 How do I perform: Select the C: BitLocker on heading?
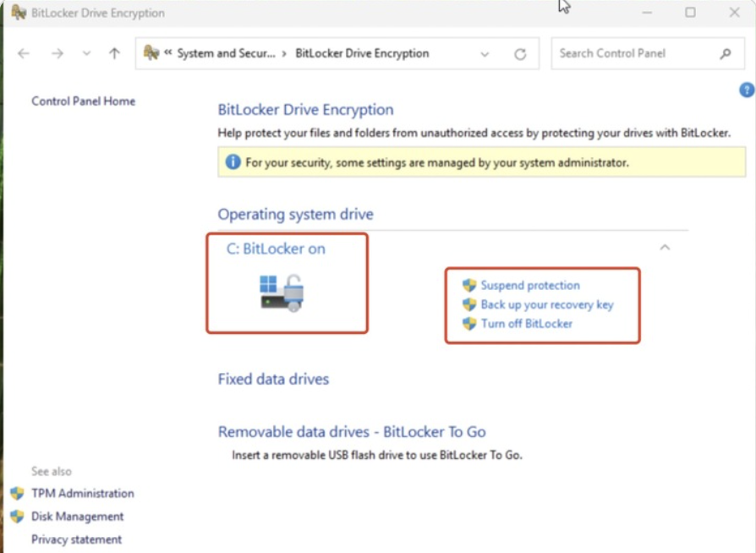(x=276, y=249)
